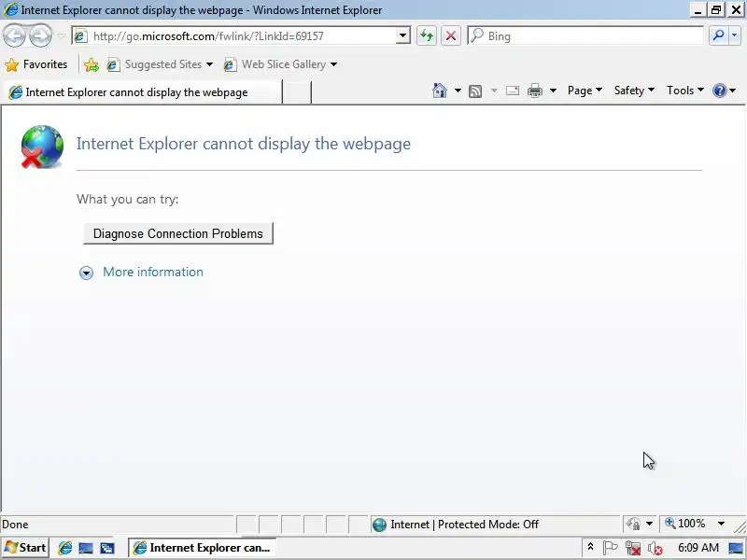Click the network disconnected tray icon
The width and height of the screenshot is (747, 560).
tap(633, 548)
